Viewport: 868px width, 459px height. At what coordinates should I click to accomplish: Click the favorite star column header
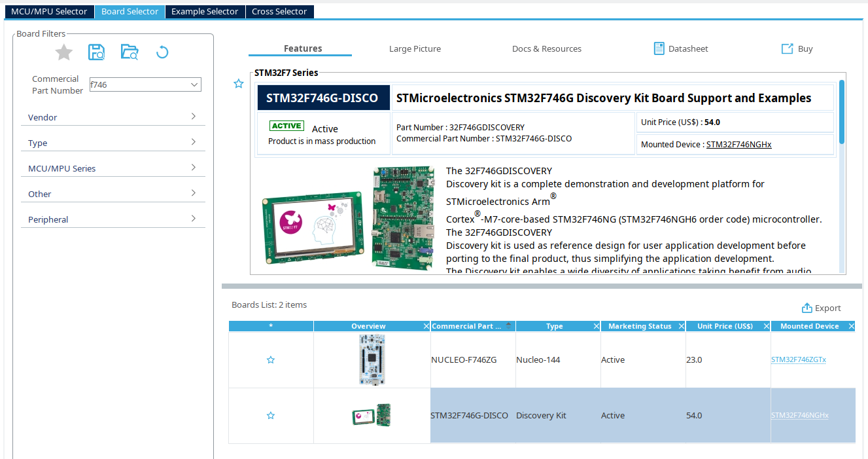click(x=271, y=326)
